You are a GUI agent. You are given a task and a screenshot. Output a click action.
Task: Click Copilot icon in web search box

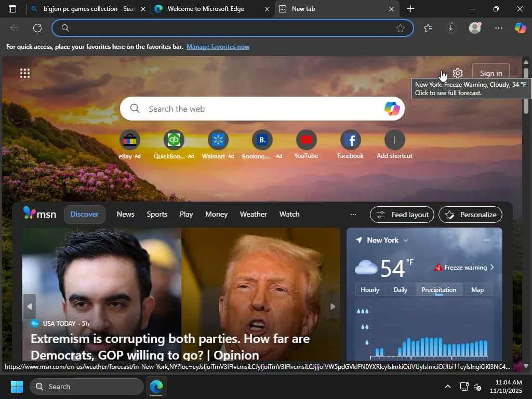pos(392,109)
